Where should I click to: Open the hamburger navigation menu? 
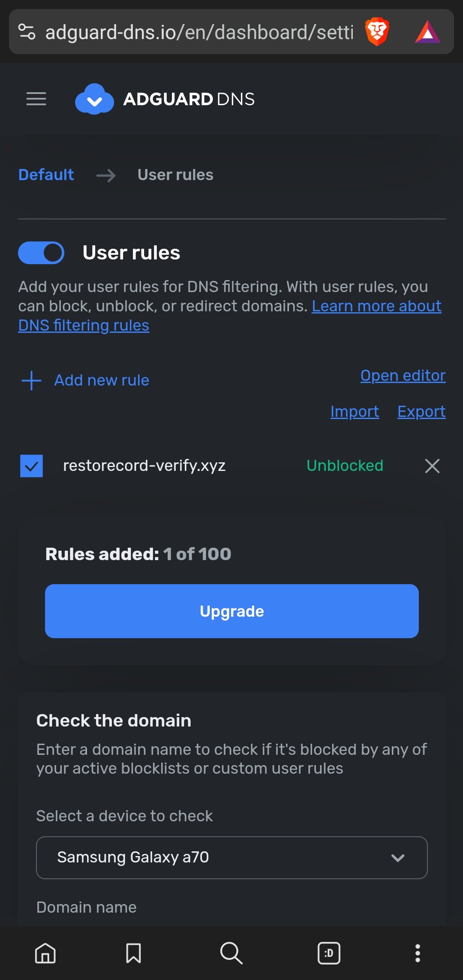(x=36, y=99)
